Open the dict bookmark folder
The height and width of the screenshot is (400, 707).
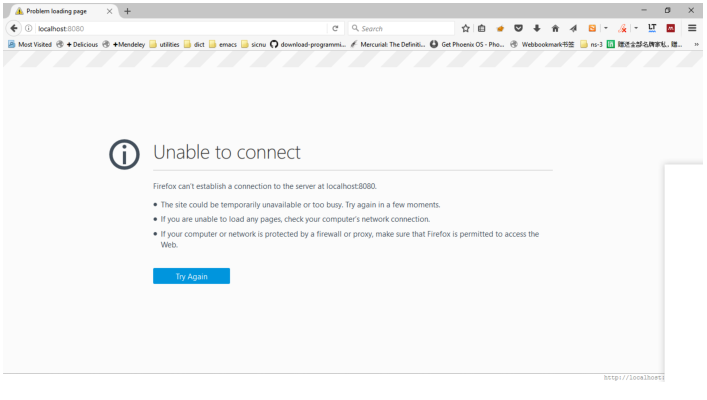click(194, 44)
